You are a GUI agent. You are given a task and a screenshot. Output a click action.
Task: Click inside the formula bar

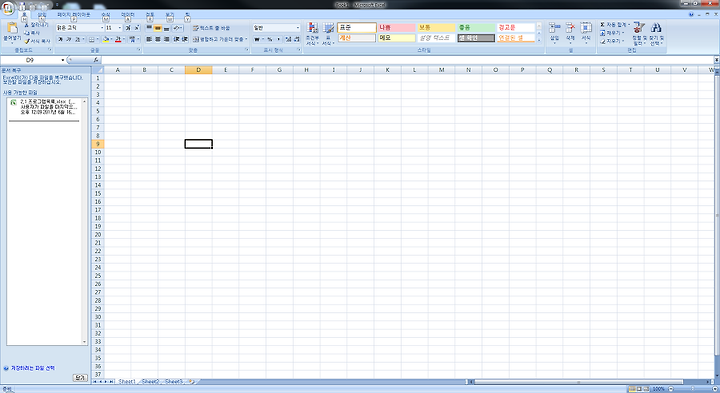(x=408, y=60)
